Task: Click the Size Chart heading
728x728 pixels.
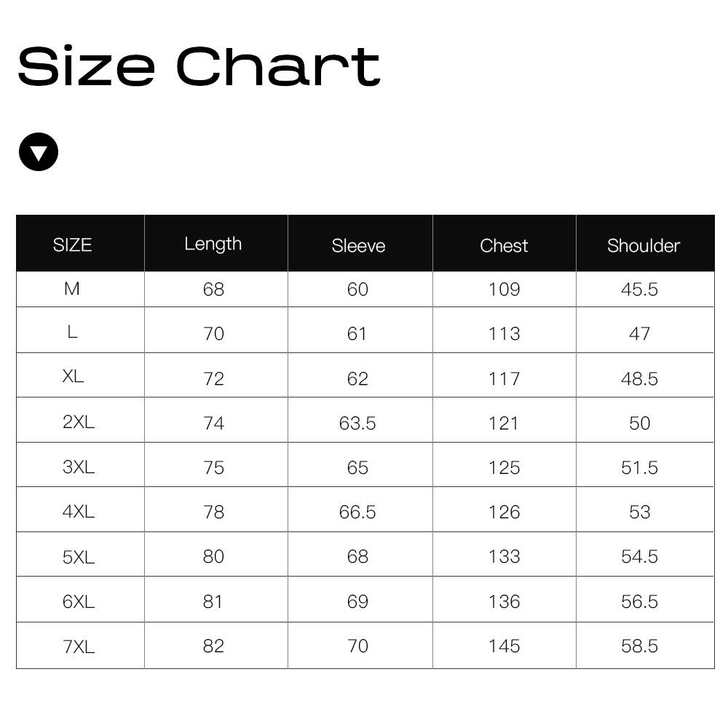Action: [199, 66]
